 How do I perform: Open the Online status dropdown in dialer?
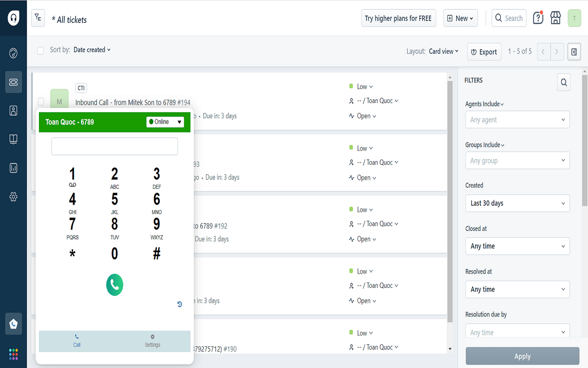click(165, 122)
